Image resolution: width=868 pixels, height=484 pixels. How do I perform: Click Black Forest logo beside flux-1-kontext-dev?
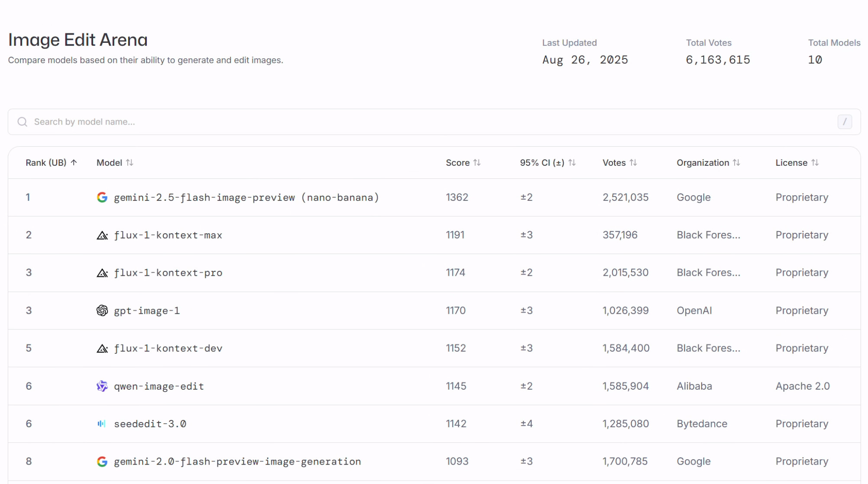click(x=102, y=348)
